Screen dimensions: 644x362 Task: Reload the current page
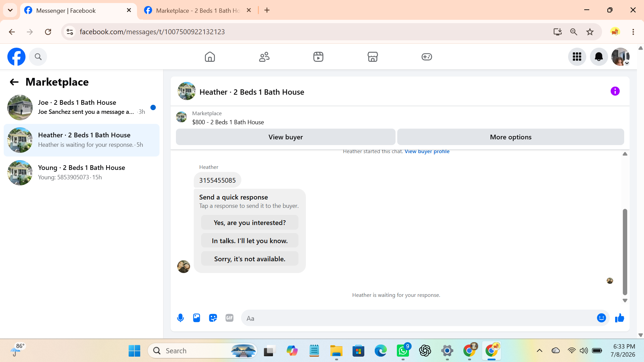tap(48, 32)
